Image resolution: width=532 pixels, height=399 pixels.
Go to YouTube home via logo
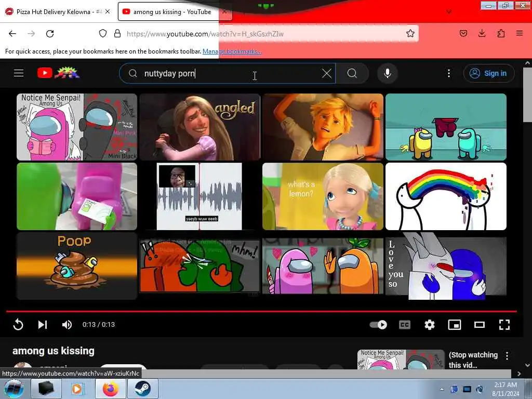tap(58, 73)
